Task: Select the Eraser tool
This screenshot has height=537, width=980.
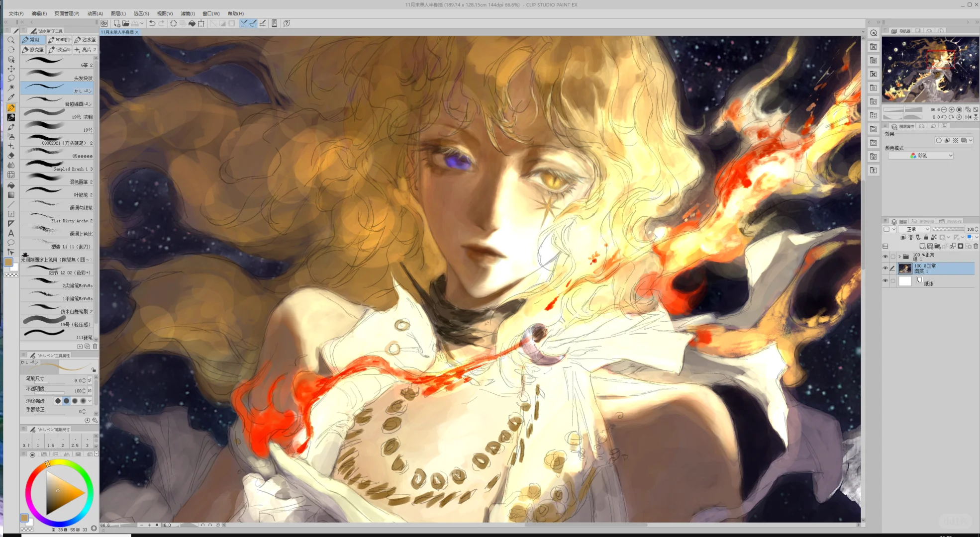Action: point(11,156)
